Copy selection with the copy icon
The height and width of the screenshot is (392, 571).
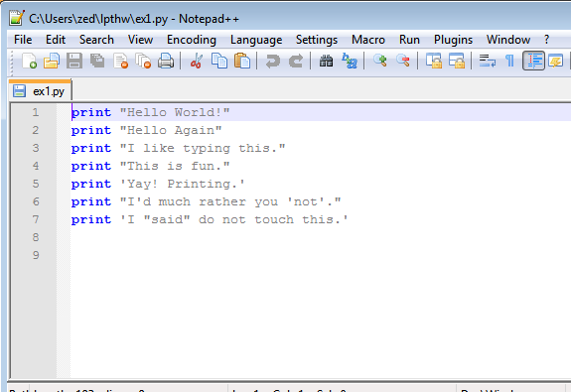tap(219, 61)
